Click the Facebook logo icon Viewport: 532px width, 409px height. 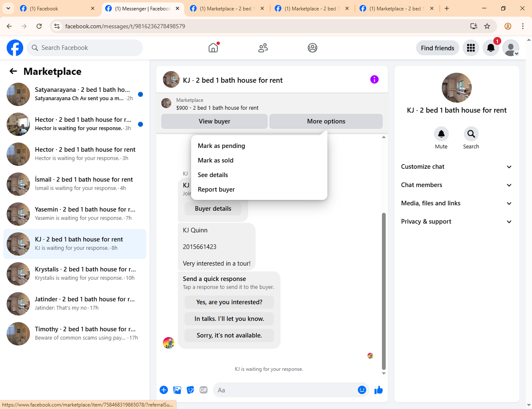[x=15, y=48]
